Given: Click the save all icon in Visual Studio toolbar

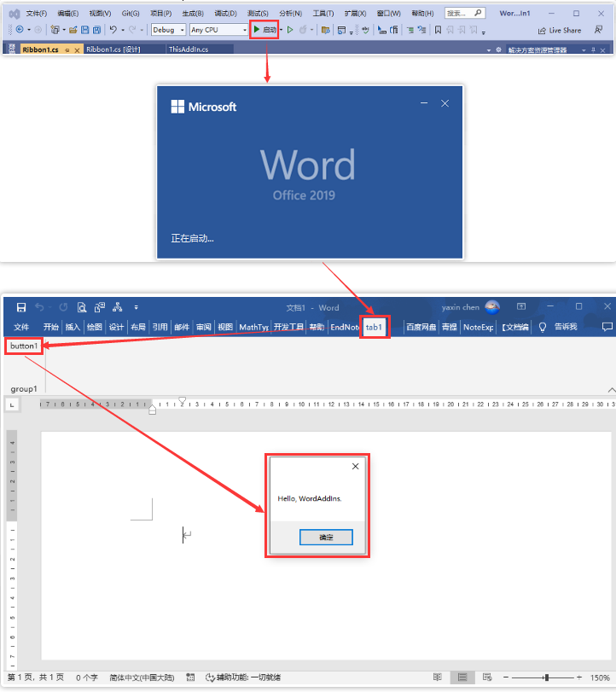Looking at the screenshot, I should [x=96, y=30].
